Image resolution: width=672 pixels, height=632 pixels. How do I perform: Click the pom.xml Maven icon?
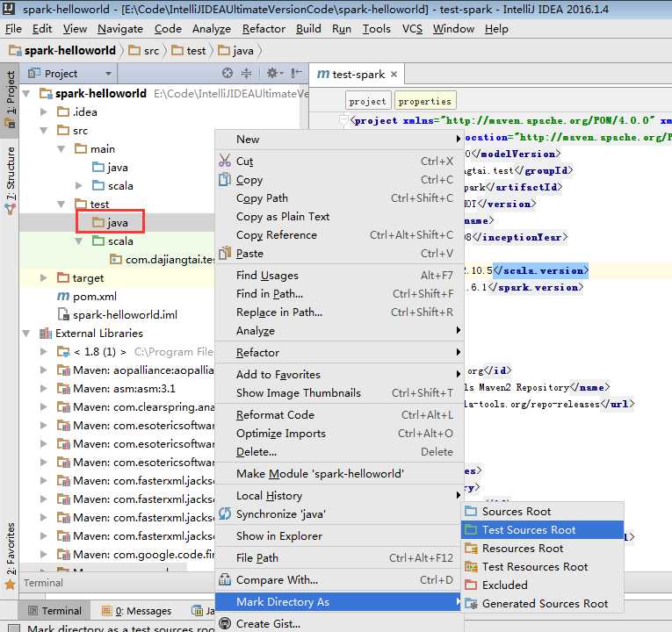point(63,297)
